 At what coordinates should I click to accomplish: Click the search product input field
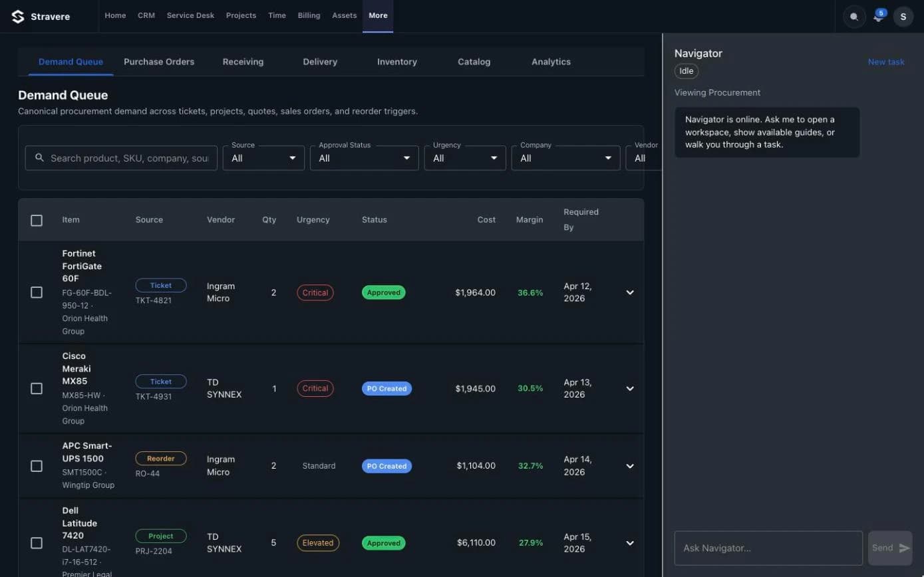click(121, 158)
